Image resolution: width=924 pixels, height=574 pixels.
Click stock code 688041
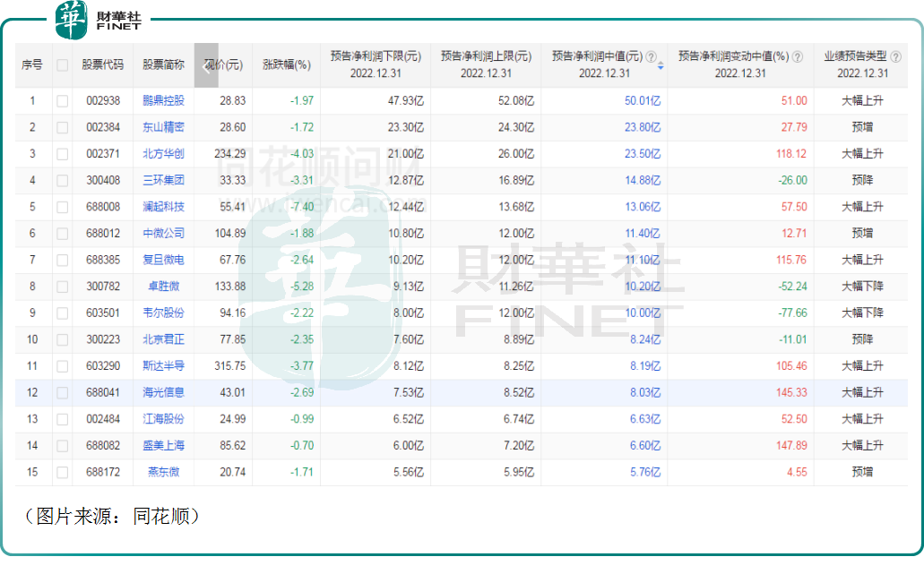pyautogui.click(x=103, y=392)
